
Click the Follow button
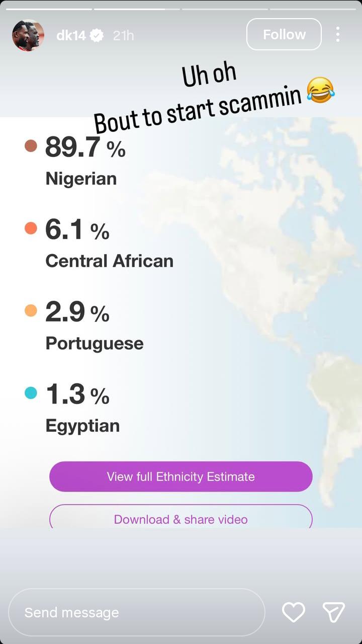(x=284, y=34)
